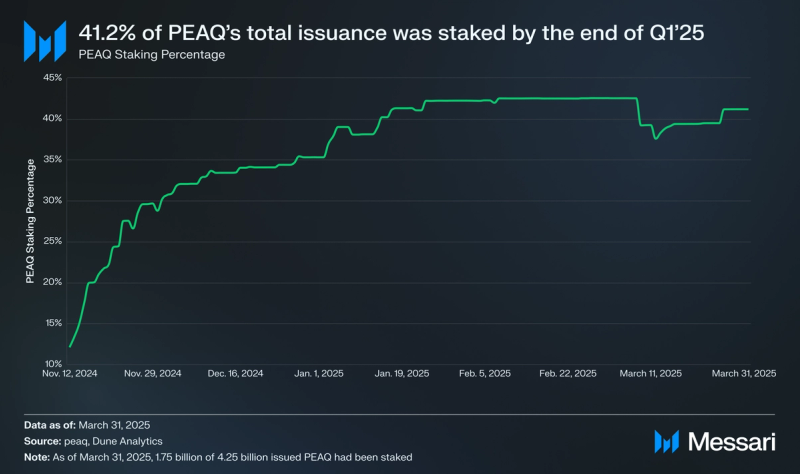Click the 40% y-axis label
800x474 pixels.
53,118
